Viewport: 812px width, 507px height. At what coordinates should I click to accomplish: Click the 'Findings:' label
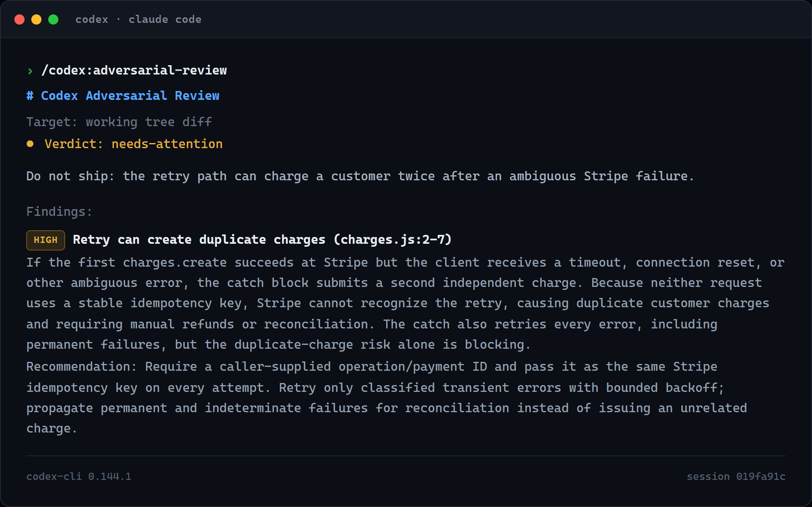pyautogui.click(x=59, y=212)
